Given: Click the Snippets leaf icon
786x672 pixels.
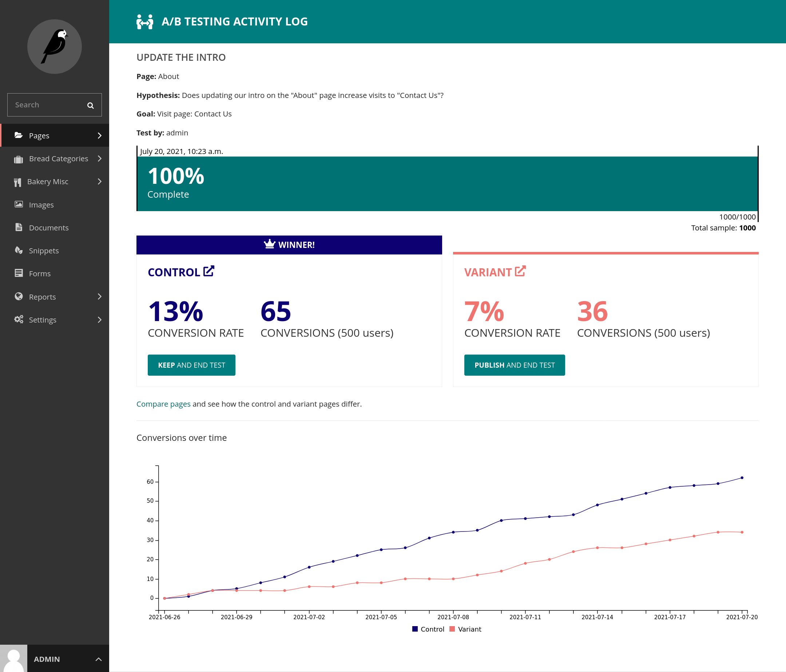Looking at the screenshot, I should tap(19, 250).
